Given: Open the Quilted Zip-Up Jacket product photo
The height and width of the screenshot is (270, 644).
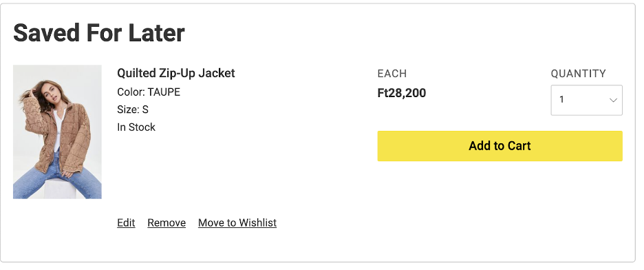Looking at the screenshot, I should click(58, 132).
